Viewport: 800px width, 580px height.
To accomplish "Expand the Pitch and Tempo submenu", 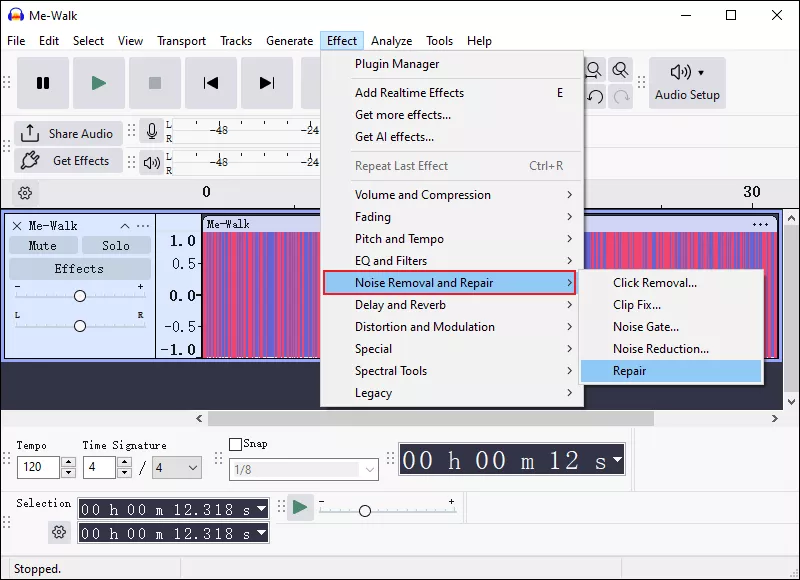I will (x=452, y=239).
